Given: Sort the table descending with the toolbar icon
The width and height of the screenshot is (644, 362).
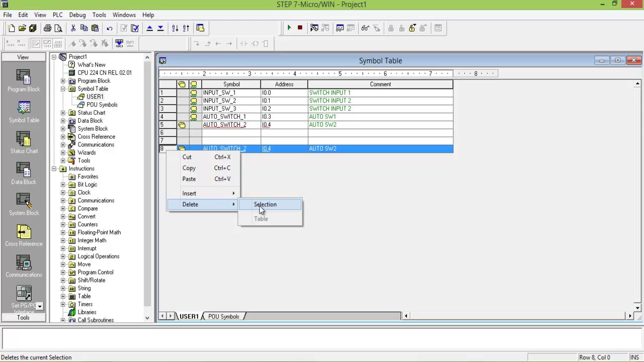Looking at the screenshot, I should (x=186, y=28).
